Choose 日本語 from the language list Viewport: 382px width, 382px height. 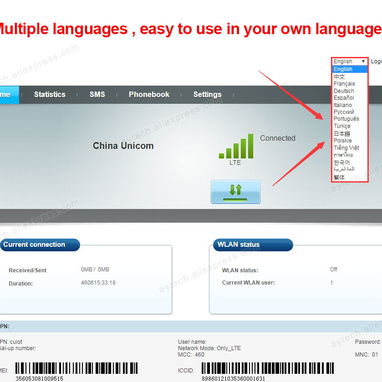tap(342, 133)
